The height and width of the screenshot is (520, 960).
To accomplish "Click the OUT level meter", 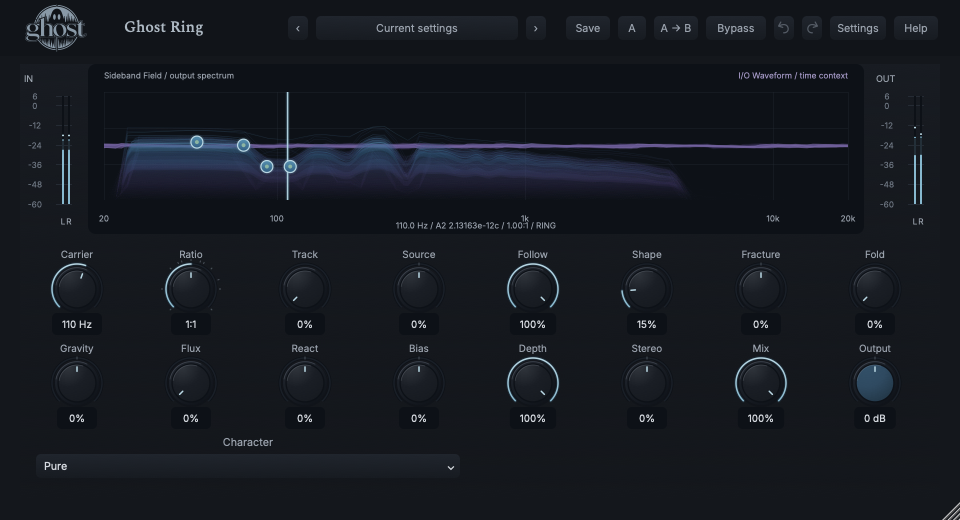I will pos(918,150).
